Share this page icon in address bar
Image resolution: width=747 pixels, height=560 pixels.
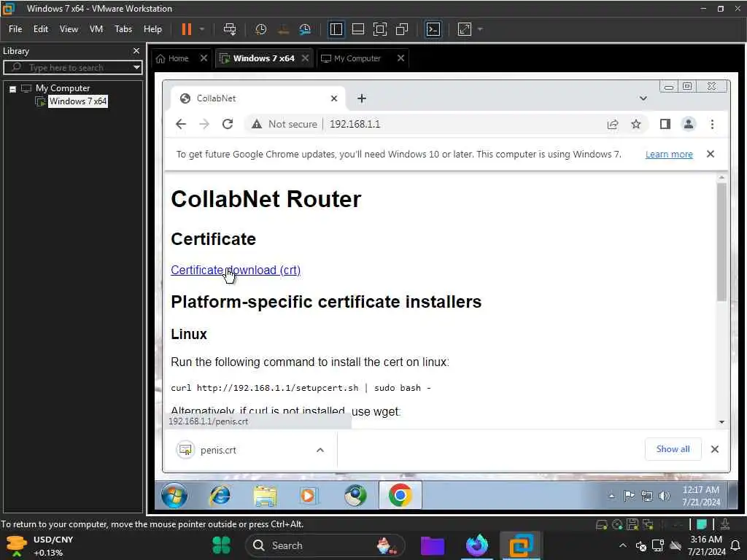tap(613, 124)
